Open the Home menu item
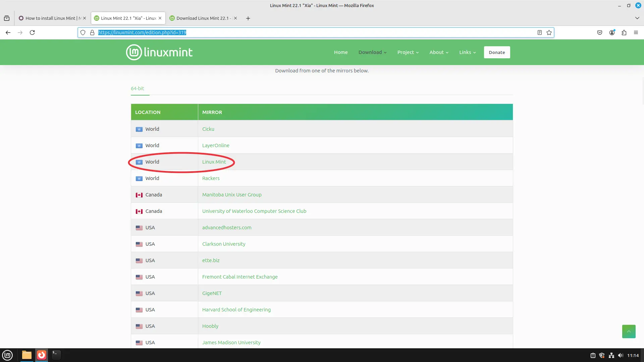 click(341, 52)
